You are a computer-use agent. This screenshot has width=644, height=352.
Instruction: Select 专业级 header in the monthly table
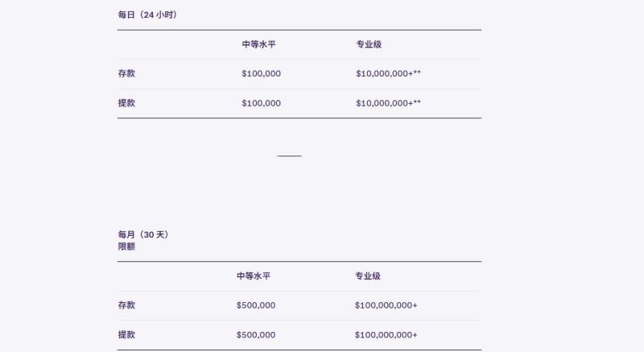click(367, 275)
